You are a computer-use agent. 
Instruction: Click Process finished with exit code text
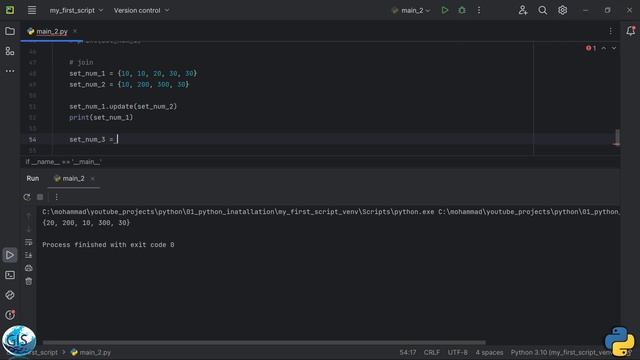point(108,245)
